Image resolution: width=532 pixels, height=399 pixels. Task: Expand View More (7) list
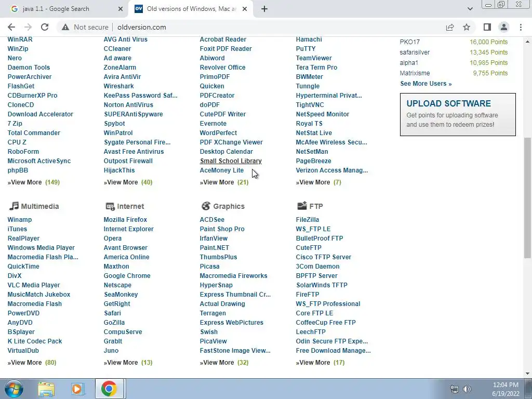318,182
